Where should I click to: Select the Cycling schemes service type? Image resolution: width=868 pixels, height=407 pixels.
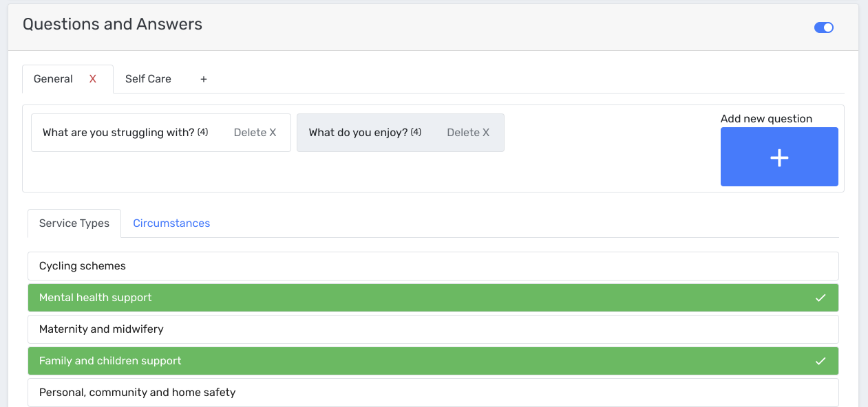(433, 266)
